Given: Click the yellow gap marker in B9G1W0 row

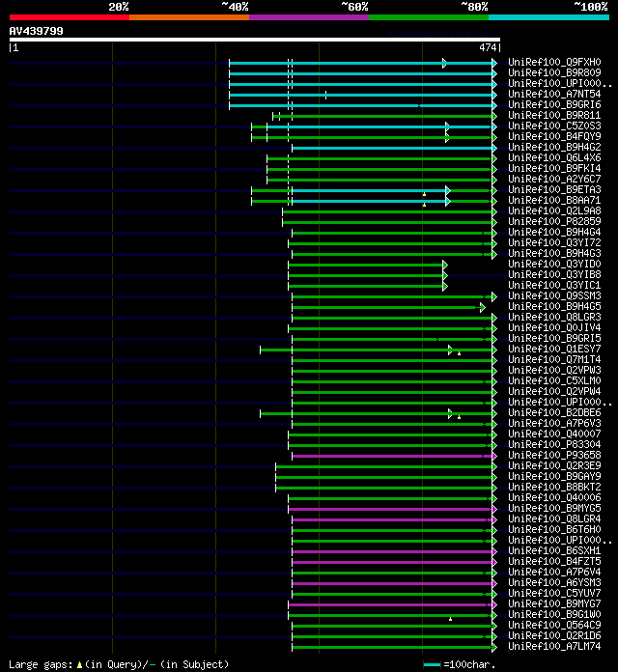Looking at the screenshot, I should click(x=450, y=619).
